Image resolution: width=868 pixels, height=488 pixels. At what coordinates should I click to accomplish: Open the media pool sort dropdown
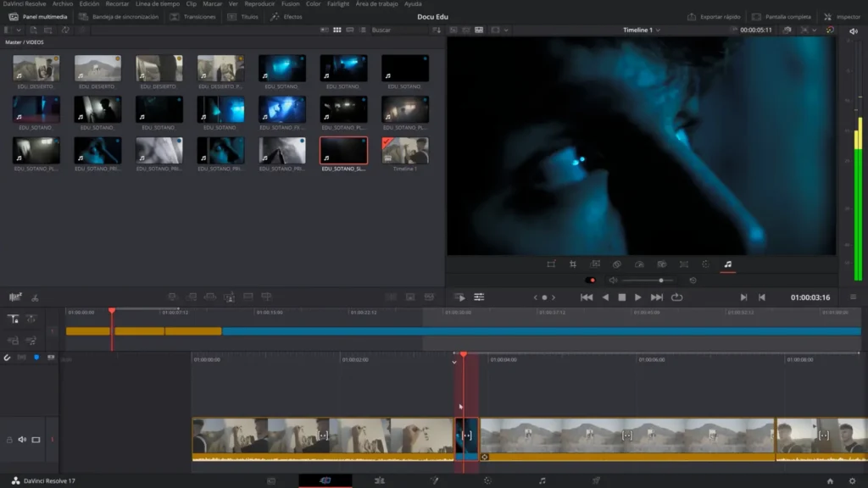pyautogui.click(x=437, y=30)
